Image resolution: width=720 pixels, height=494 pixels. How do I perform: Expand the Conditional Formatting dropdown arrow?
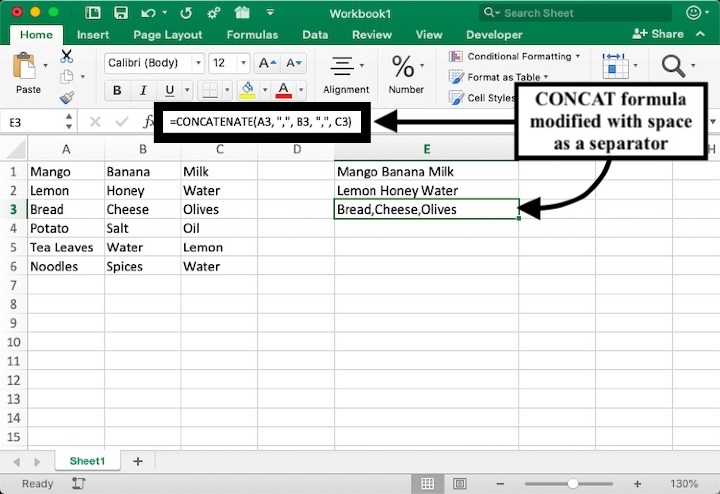[578, 56]
